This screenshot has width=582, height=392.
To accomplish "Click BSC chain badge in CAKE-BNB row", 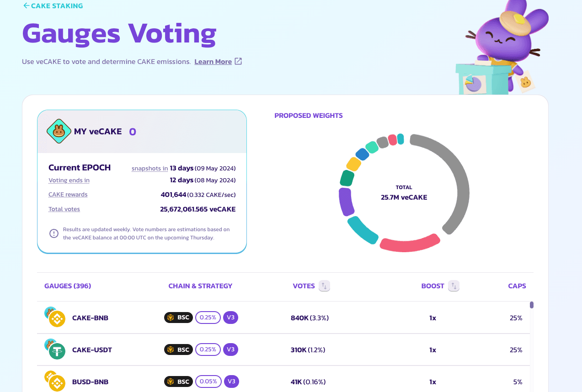I will pos(178,318).
